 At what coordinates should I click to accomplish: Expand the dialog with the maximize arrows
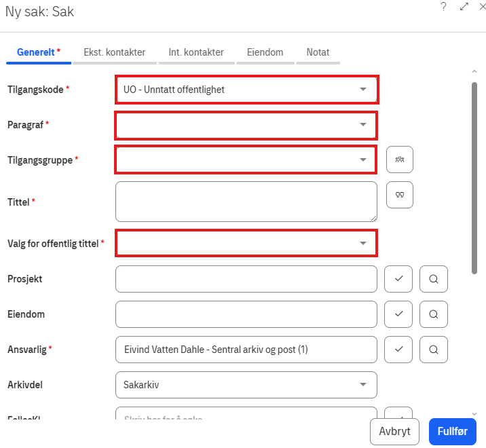(464, 7)
